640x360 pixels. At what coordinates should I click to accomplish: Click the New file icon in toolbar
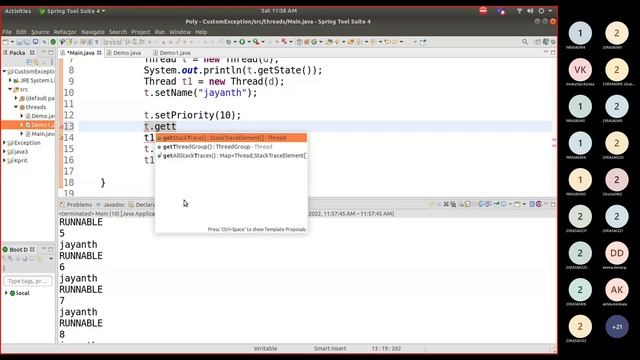[6, 42]
